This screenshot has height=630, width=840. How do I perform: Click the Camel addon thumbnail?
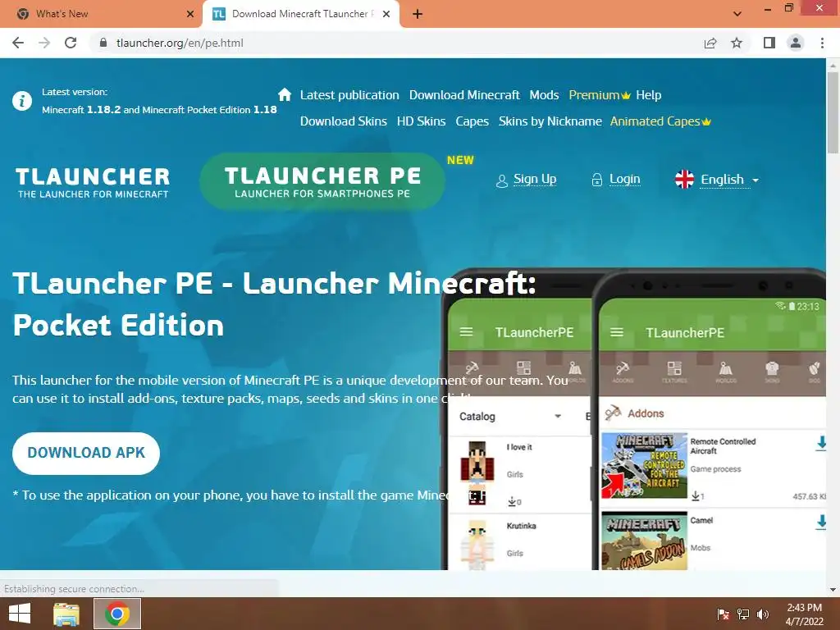coord(644,541)
